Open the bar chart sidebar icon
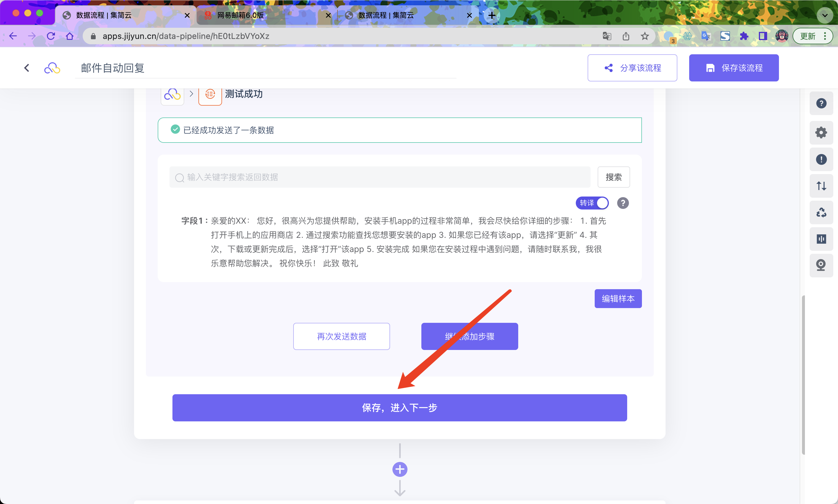Screen dimensions: 838x504 [821, 239]
